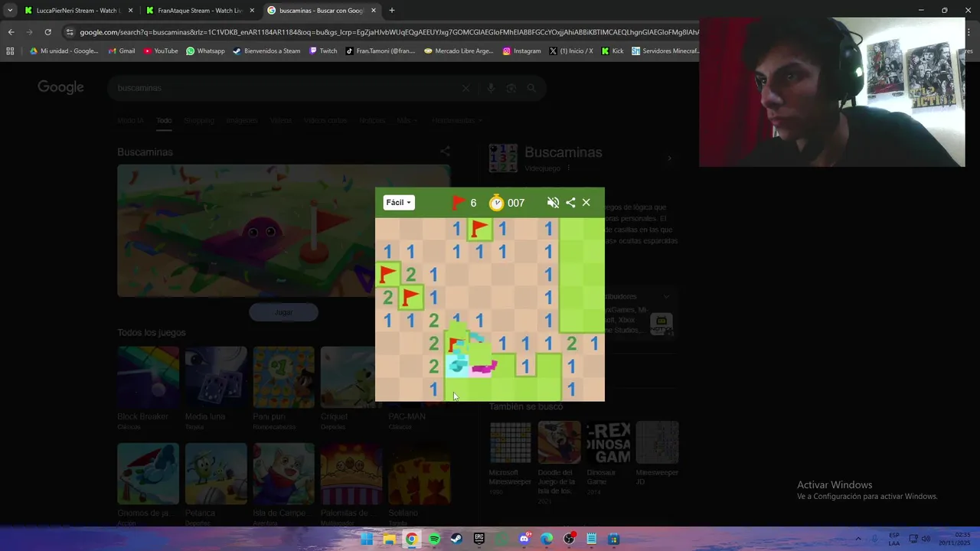
Task: Click the reload page button in Chrome
Action: click(x=47, y=32)
